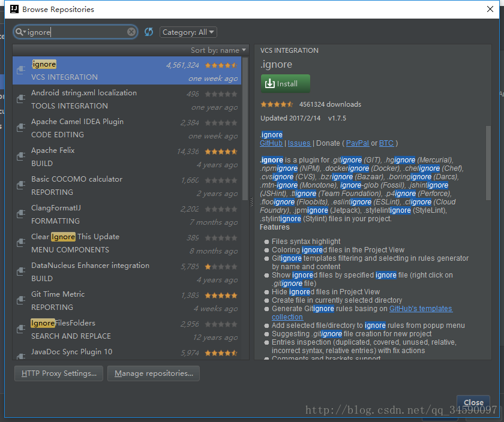
Task: Select ClangFormatIJ plugin
Action: click(x=127, y=214)
